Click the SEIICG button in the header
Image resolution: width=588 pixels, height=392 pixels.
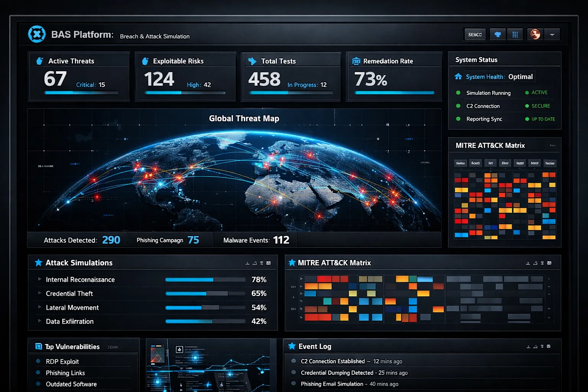475,34
